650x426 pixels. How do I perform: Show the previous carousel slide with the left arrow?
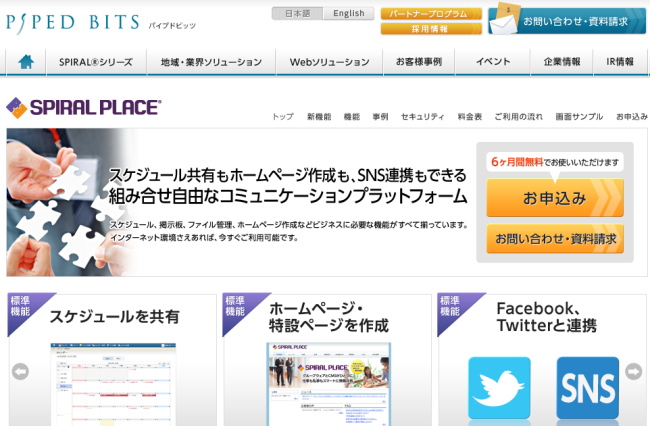point(20,371)
